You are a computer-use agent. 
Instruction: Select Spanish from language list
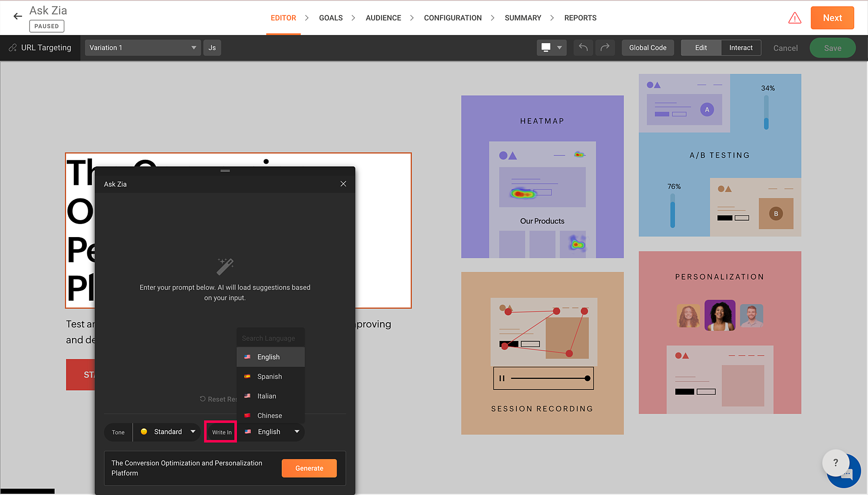coord(270,376)
